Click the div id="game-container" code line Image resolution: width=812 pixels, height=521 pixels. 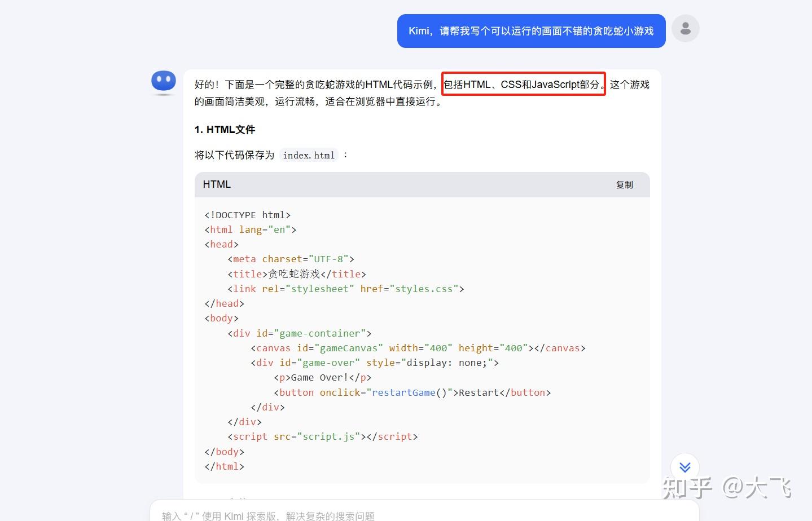pyautogui.click(x=300, y=333)
